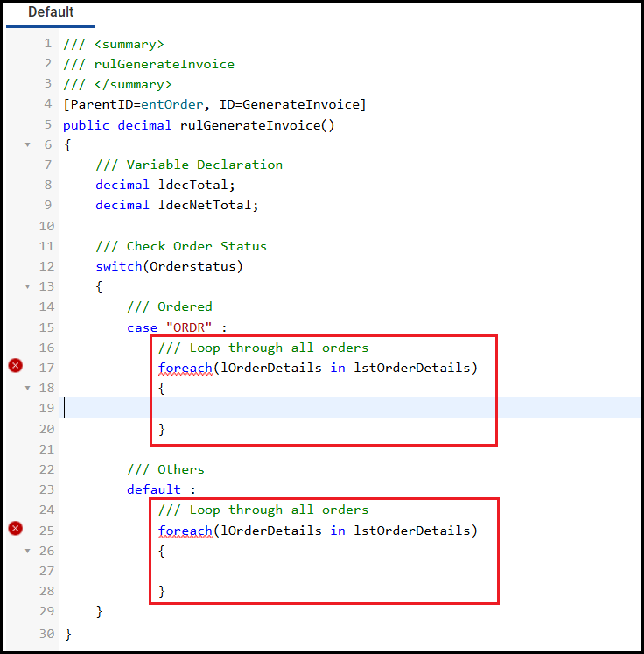Image resolution: width=644 pixels, height=654 pixels.
Task: Click the '/// Others' comment on line 22
Action: pos(165,469)
